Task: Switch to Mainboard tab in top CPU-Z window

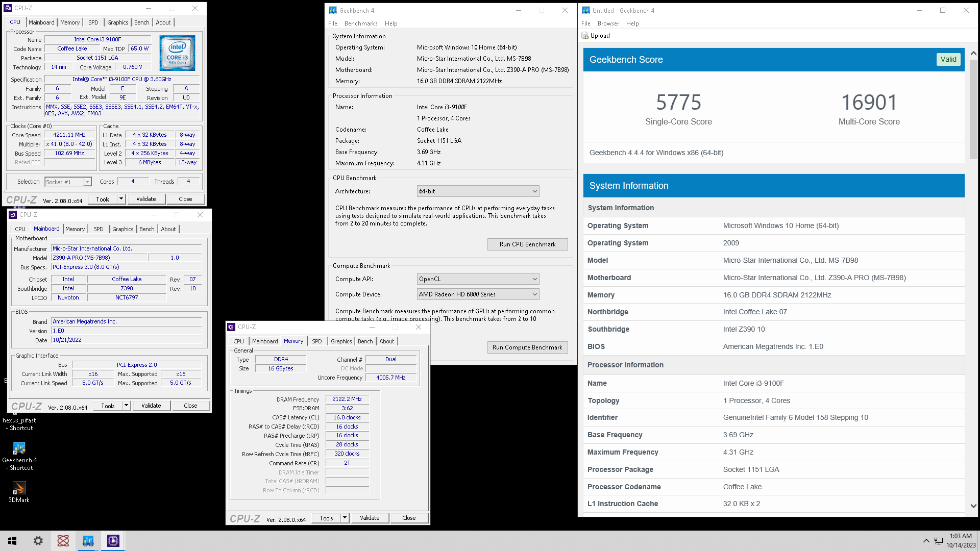Action: (41, 22)
